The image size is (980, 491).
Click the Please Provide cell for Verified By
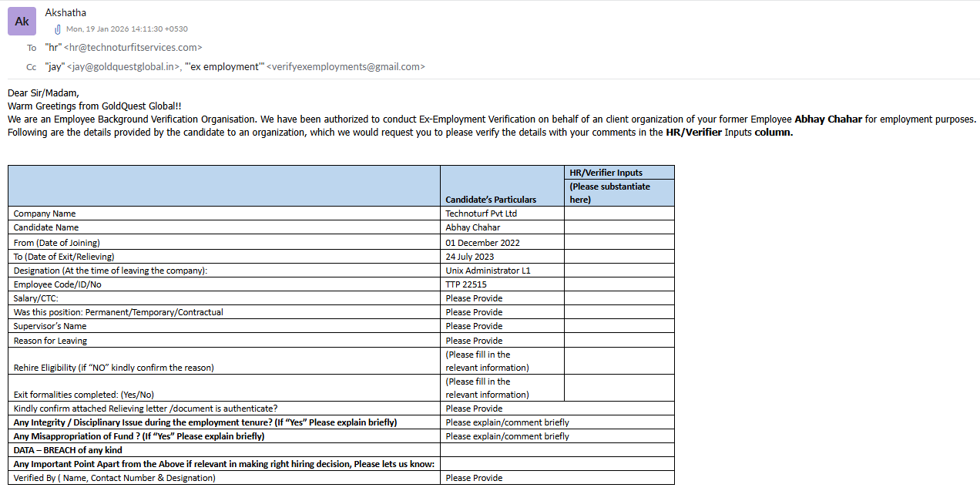point(473,478)
